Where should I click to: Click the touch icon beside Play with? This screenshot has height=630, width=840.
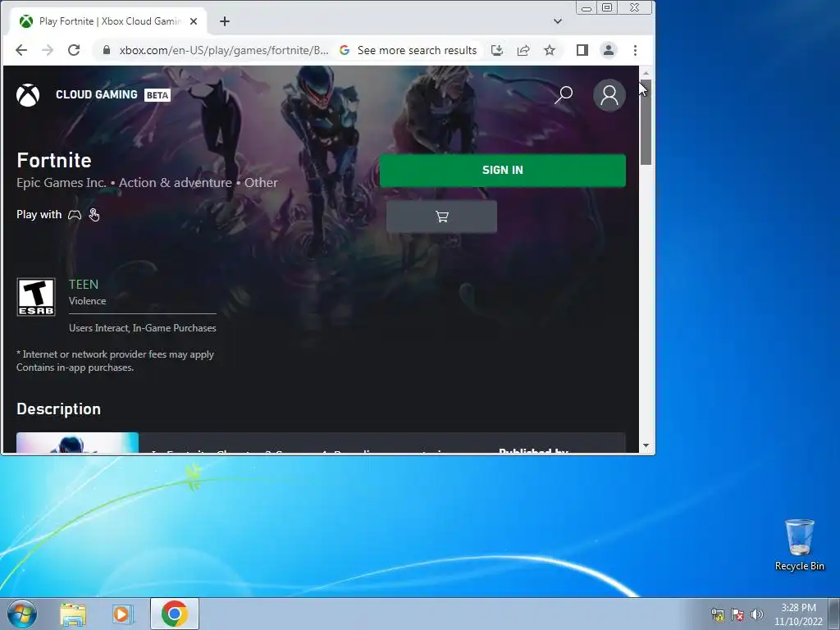94,215
